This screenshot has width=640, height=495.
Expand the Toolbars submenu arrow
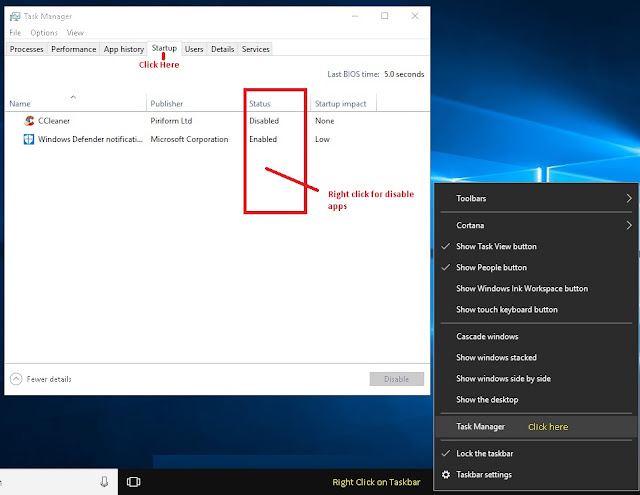(629, 198)
